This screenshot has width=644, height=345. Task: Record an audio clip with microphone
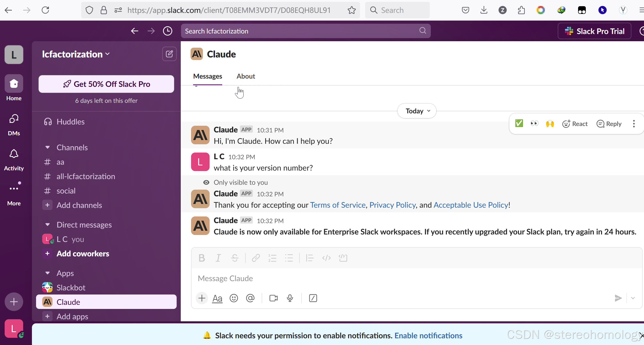290,298
